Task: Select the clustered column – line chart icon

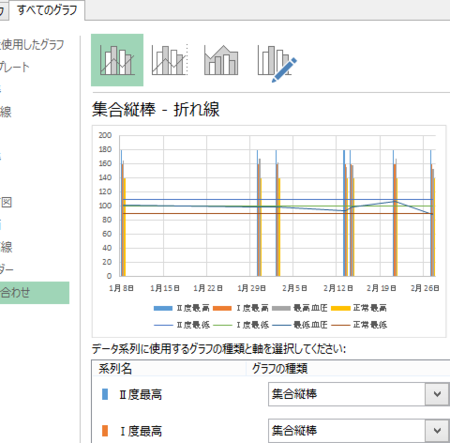Action: (117, 60)
